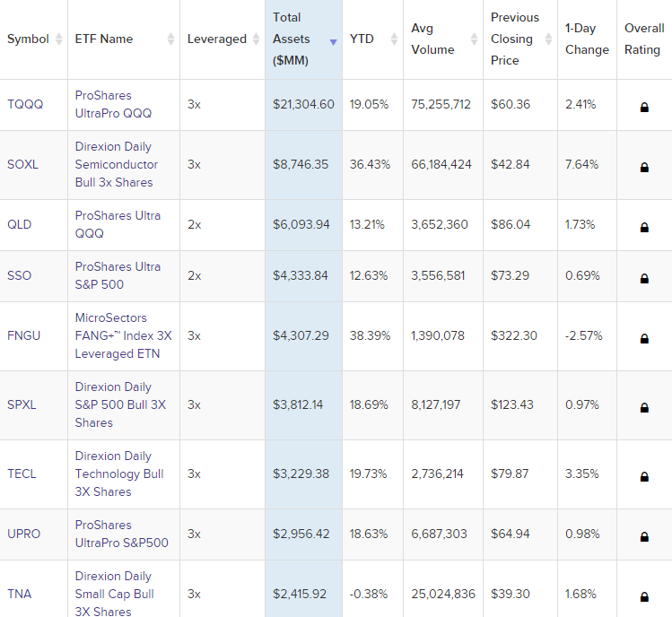672x617 pixels.
Task: Click the 1-Day Change column header
Action: click(587, 39)
